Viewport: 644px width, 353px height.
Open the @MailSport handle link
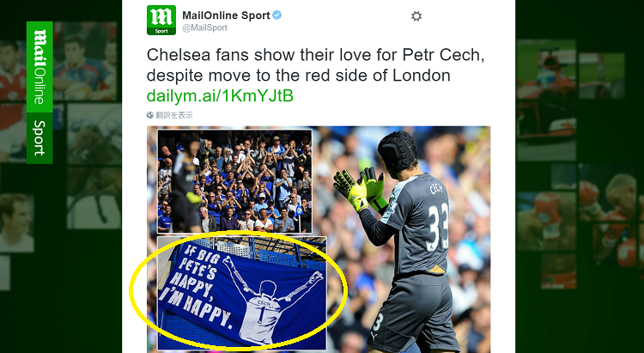coord(205,28)
